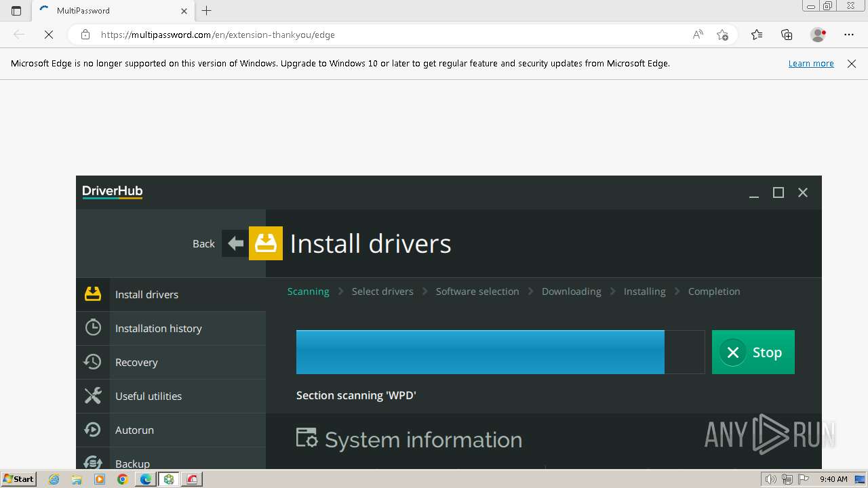Switch to DriverHub taskbar item
Screen dimensions: 868x488
(169, 479)
